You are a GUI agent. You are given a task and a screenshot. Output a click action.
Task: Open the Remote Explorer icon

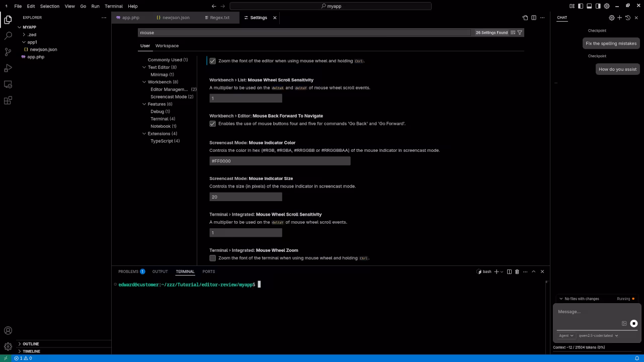(8, 84)
